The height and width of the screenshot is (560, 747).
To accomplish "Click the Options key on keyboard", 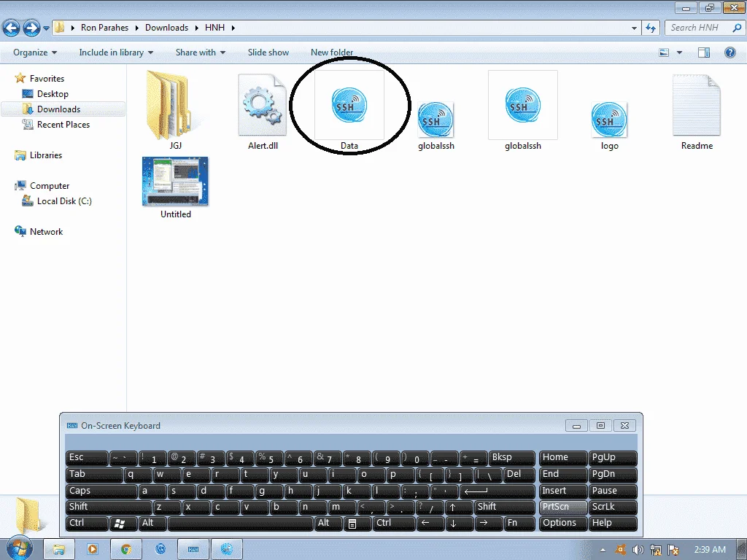I will coord(562,524).
